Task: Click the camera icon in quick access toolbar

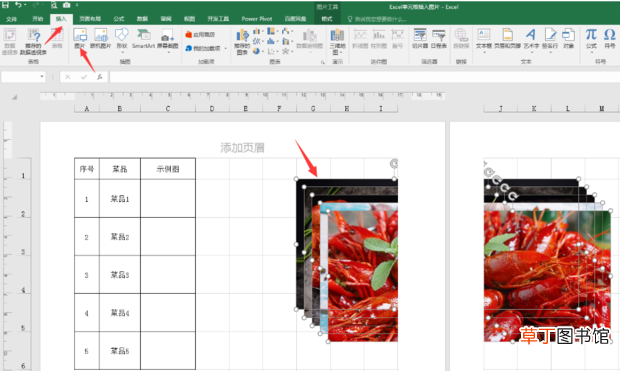Action: coord(66,5)
